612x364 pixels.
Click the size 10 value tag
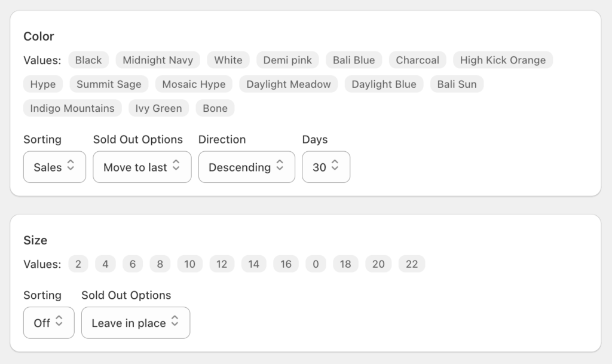click(x=189, y=264)
